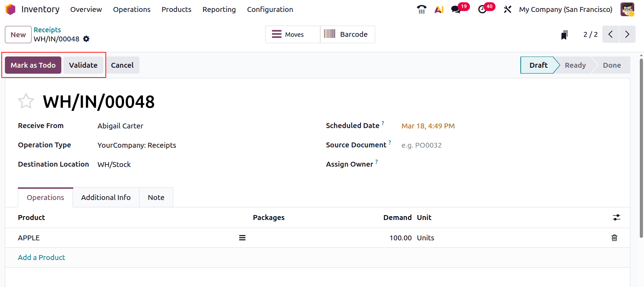644x287 pixels.
Task: Click the Odoo Inventory app logo
Action: 11,9
